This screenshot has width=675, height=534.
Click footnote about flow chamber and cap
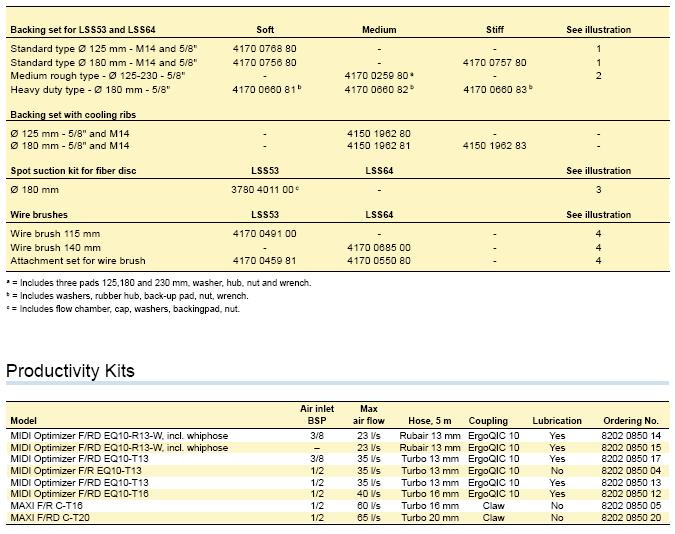click(123, 309)
